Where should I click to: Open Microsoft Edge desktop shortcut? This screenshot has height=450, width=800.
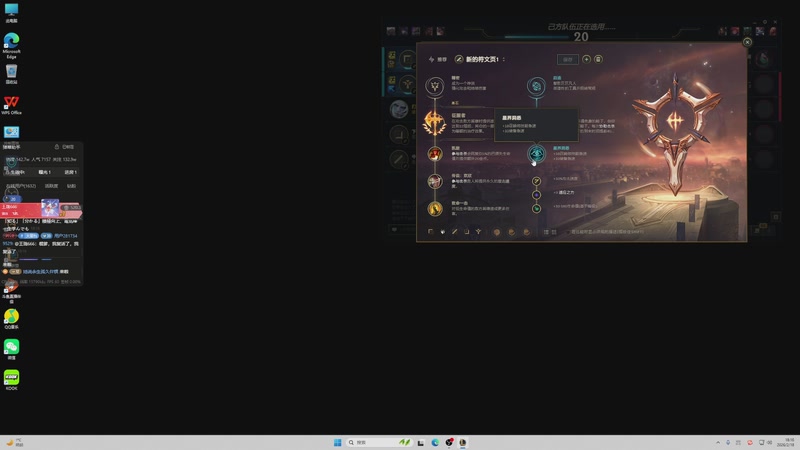11,46
